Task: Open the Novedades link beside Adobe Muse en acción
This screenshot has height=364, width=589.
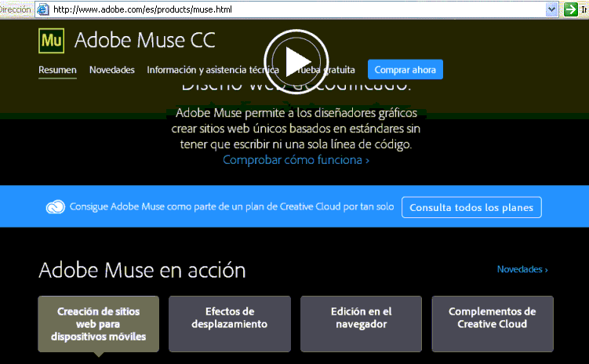Action: click(x=522, y=269)
